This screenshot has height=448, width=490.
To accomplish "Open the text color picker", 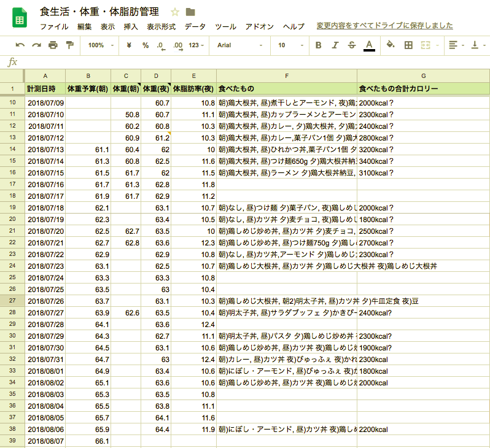I will pos(369,45).
